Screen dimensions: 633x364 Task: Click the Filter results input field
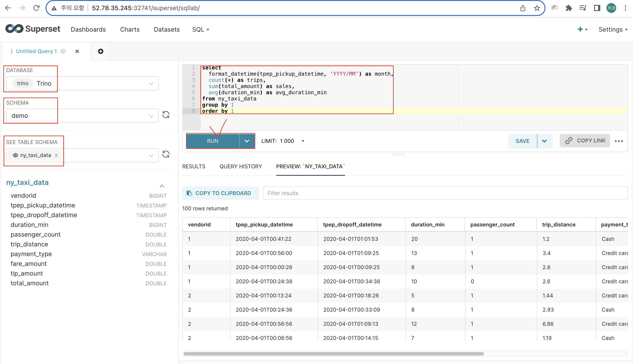(x=445, y=193)
